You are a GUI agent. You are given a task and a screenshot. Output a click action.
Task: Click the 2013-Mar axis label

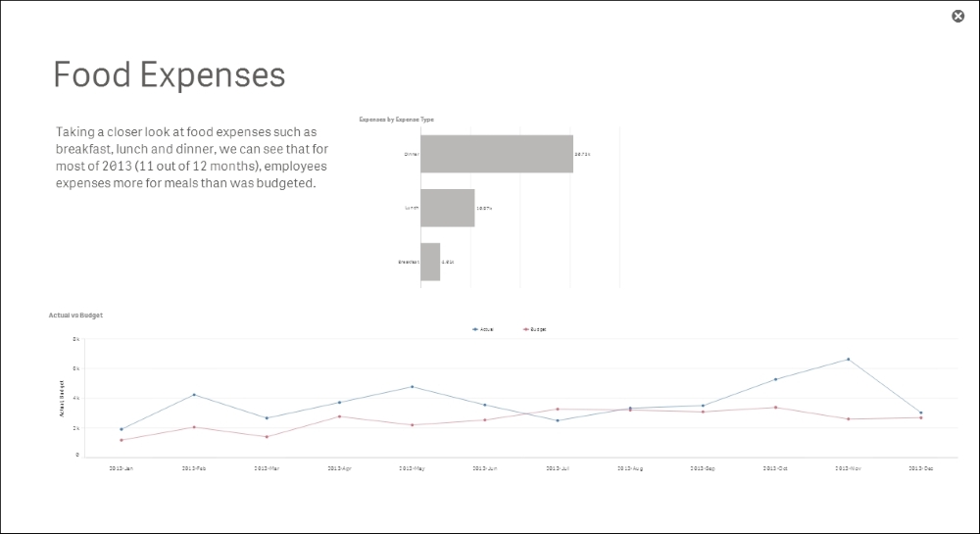(267, 467)
